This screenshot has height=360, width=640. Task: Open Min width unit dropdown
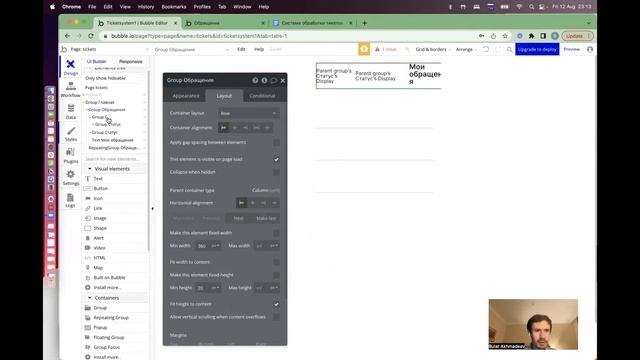(215, 246)
